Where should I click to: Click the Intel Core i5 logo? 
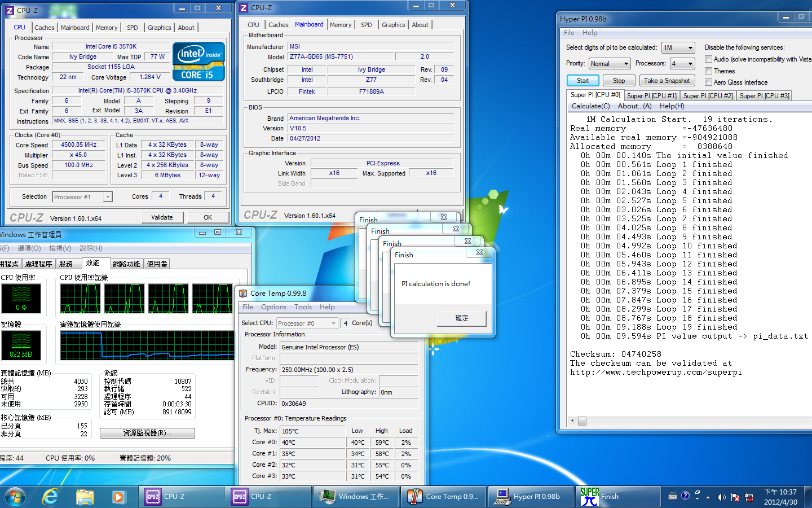198,62
